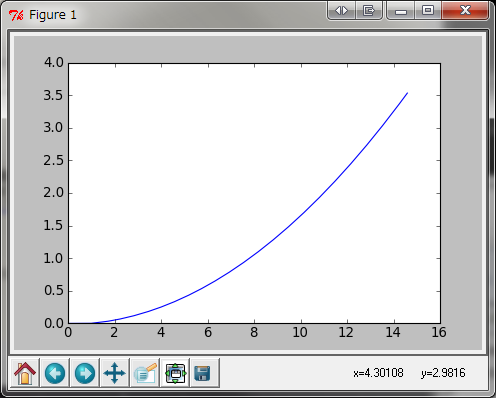496x398 pixels.
Task: Click the 16 tick label on the x-axis
Action: 439,332
